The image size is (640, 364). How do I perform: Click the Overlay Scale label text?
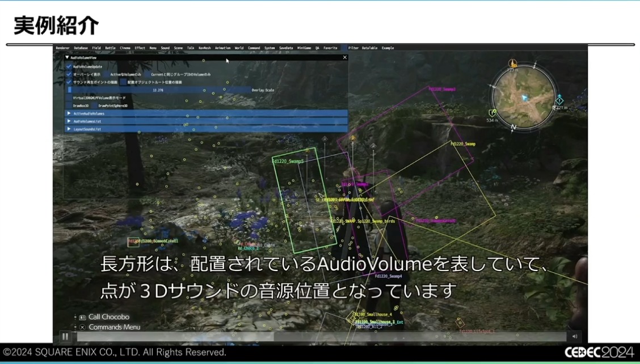[263, 90]
